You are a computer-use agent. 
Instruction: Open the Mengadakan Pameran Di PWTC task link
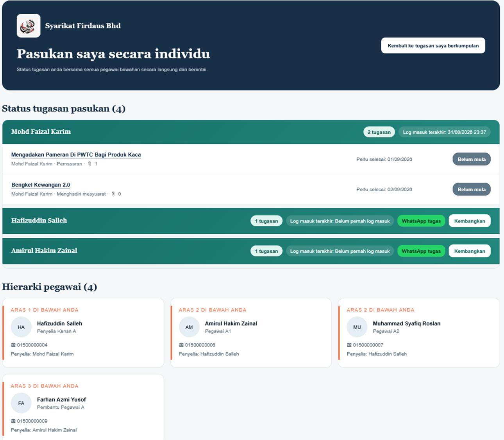tap(76, 154)
